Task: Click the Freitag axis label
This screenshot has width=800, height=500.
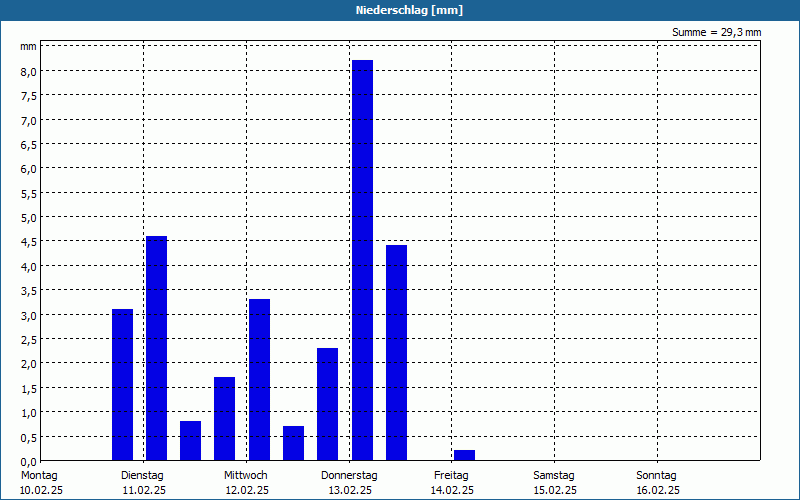Action: (x=451, y=476)
